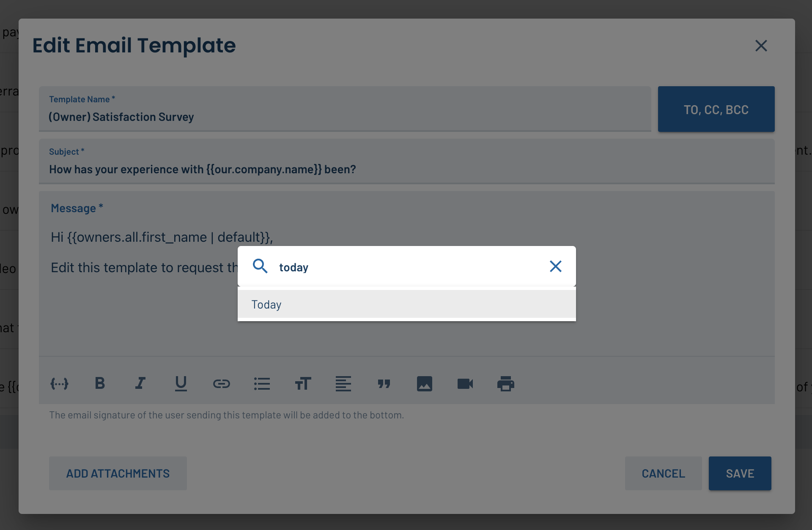Click the search magnifier icon
This screenshot has width=812, height=530.
pos(260,266)
